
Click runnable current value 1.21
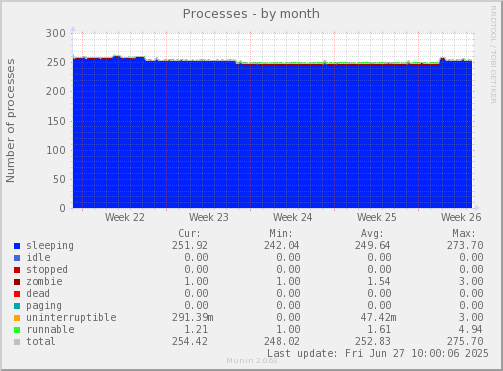(196, 330)
